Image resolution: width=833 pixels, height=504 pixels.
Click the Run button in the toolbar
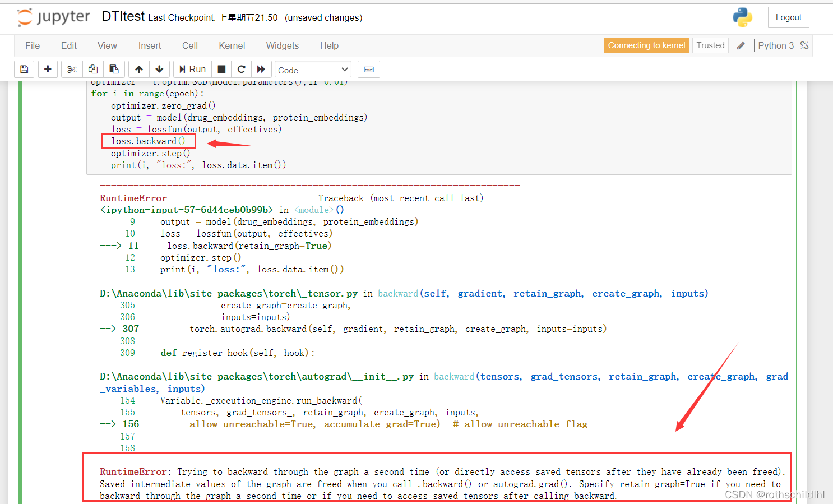click(x=192, y=69)
